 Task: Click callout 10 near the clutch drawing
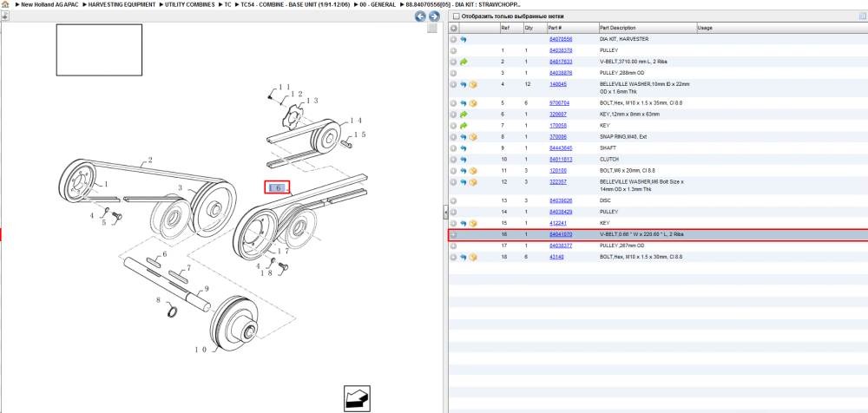pos(201,350)
